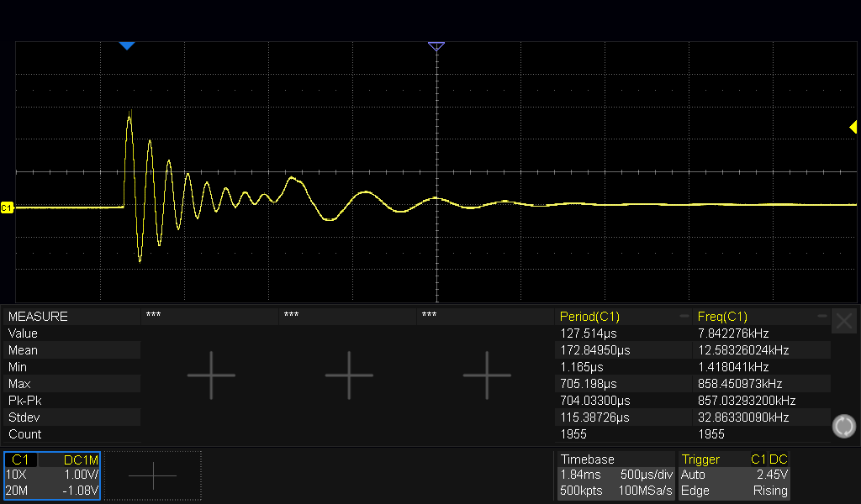Remove the Period(C1) measurement via its minus icon
This screenshot has height=504, width=861.
coord(684,317)
